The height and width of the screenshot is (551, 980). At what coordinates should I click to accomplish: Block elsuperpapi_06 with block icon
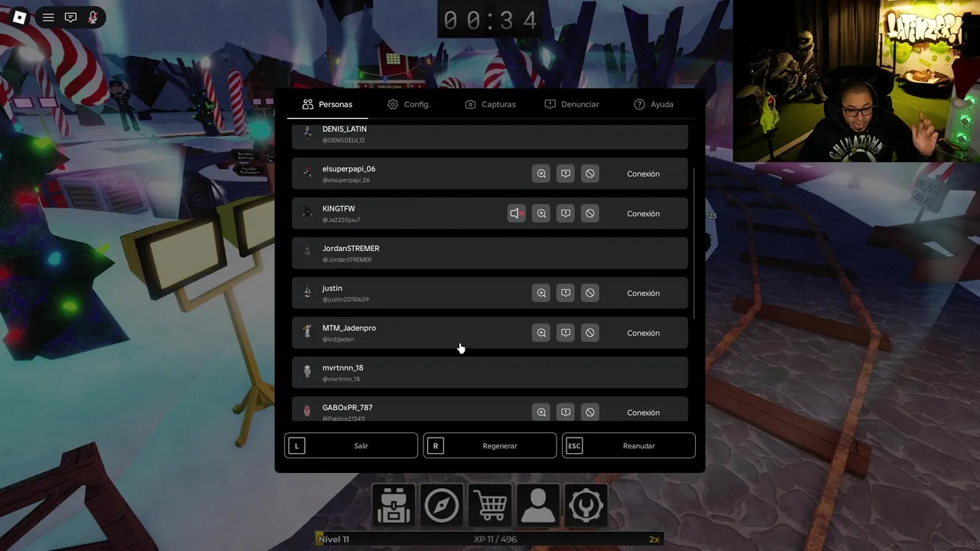[590, 174]
